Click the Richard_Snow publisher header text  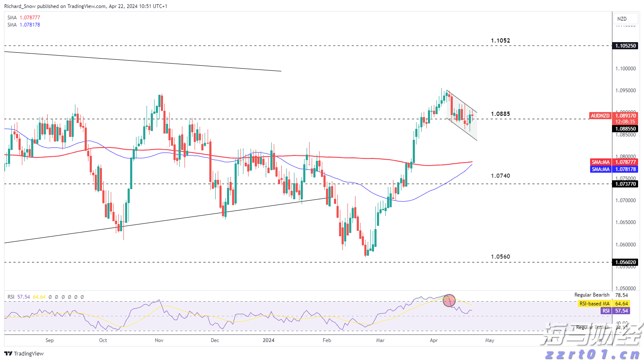click(20, 6)
